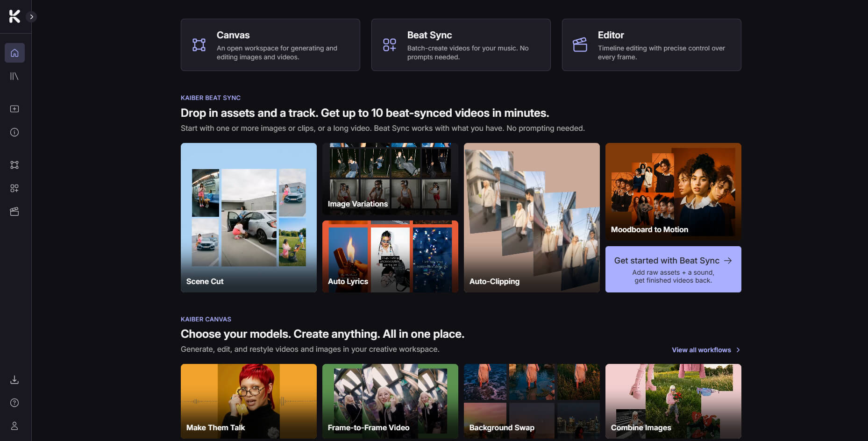Click Get started with Beat Sync
Viewport: 868px width, 441px height.
tap(673, 270)
